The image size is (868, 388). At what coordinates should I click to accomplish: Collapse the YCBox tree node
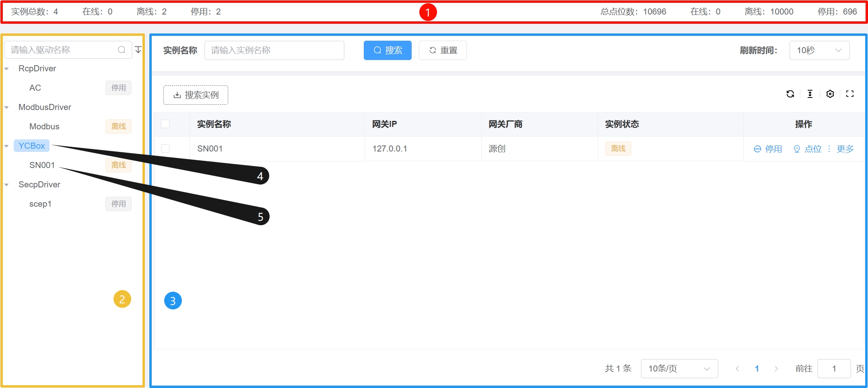click(7, 146)
